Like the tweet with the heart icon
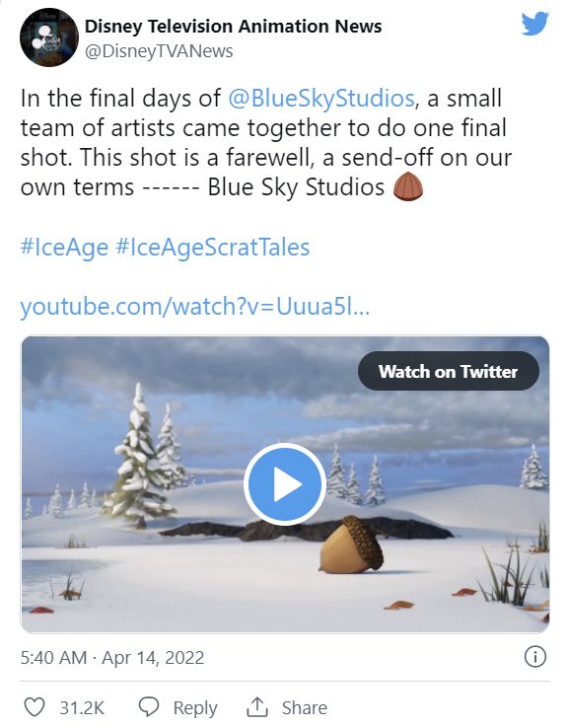The image size is (568, 728). pos(35,707)
